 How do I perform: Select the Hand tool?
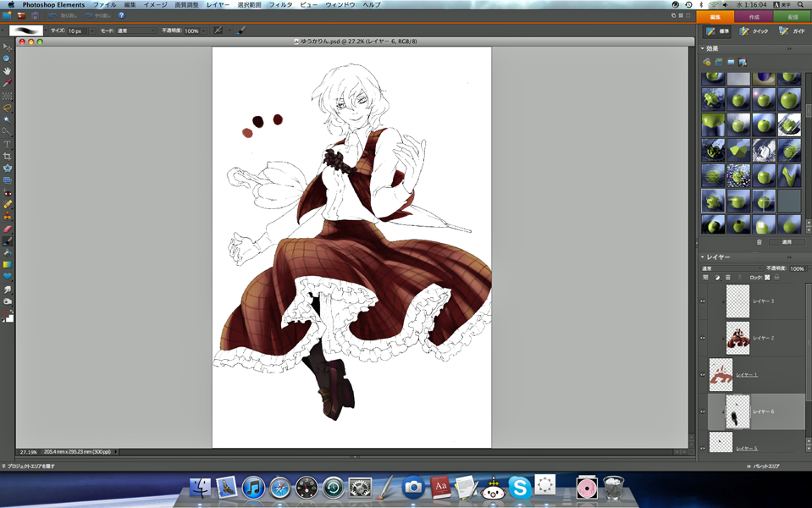pos(8,71)
